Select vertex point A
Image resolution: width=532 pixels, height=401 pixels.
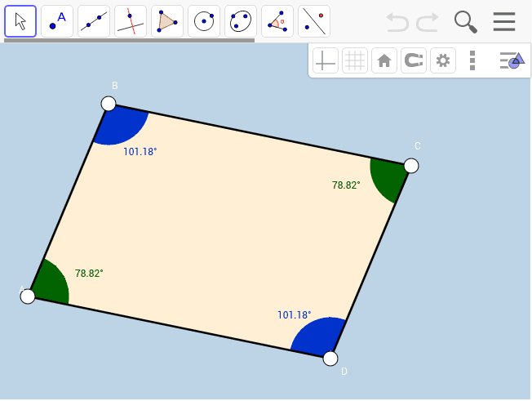click(x=28, y=296)
